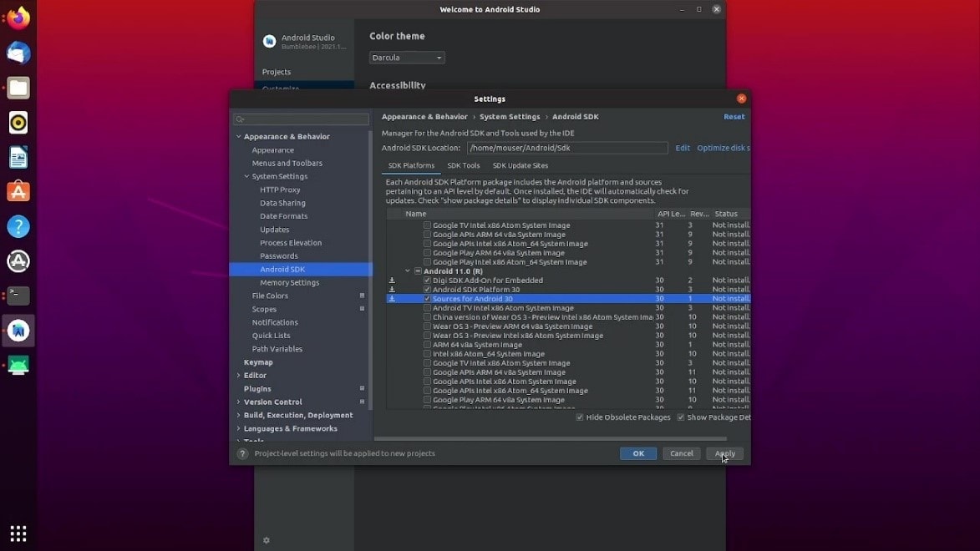Open the Show Applications grid
This screenshot has width=980, height=551.
(18, 533)
